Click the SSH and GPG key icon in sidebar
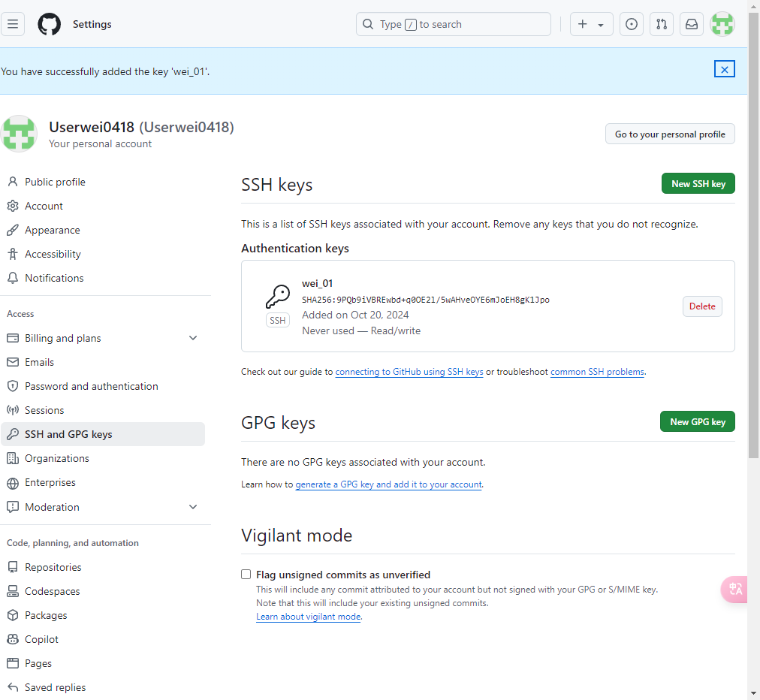 pos(13,434)
